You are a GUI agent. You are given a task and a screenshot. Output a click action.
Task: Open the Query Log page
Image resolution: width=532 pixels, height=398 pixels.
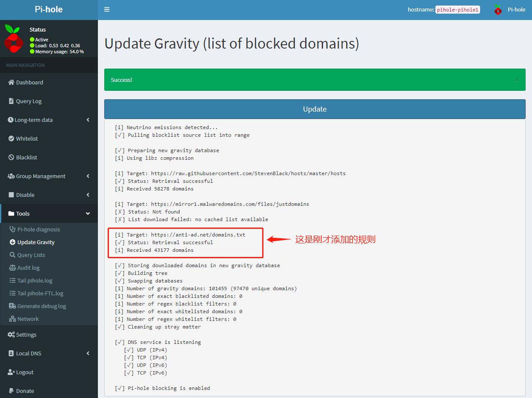tap(49, 101)
